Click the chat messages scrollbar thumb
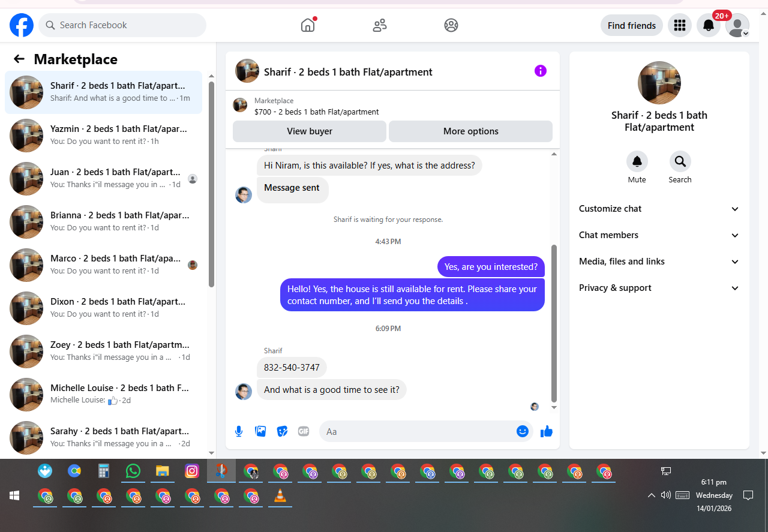The width and height of the screenshot is (768, 532). coord(554,323)
